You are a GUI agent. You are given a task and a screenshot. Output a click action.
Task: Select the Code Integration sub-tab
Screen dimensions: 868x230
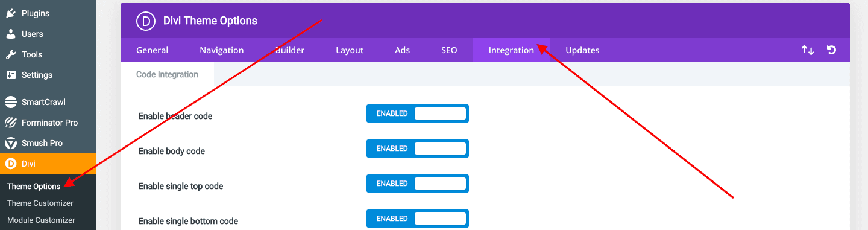pyautogui.click(x=167, y=75)
